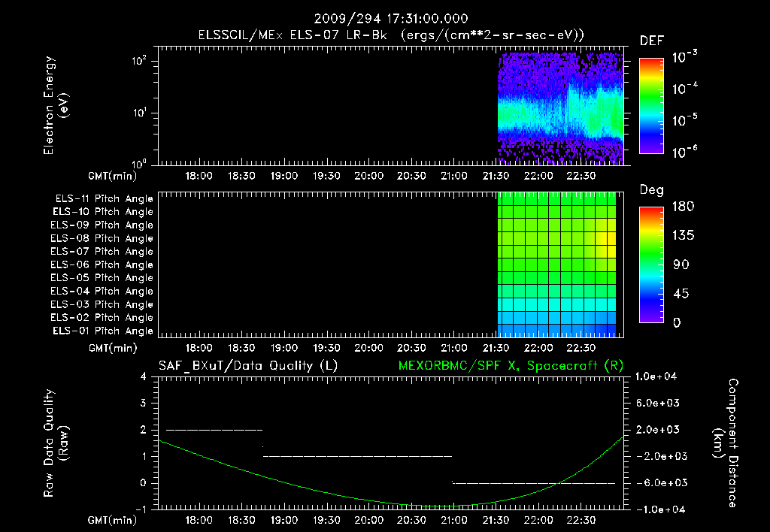
Task: Click the SAF_BXuT/Data Quality (L) title
Action: point(248,366)
